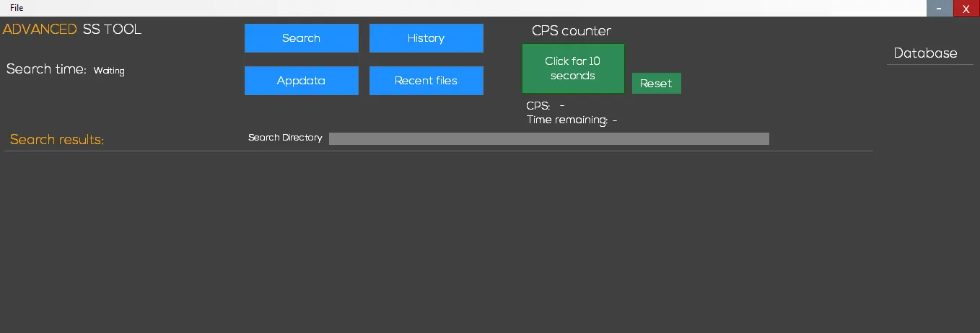This screenshot has height=333, width=980.
Task: Close the window with the red X
Action: pos(966,8)
